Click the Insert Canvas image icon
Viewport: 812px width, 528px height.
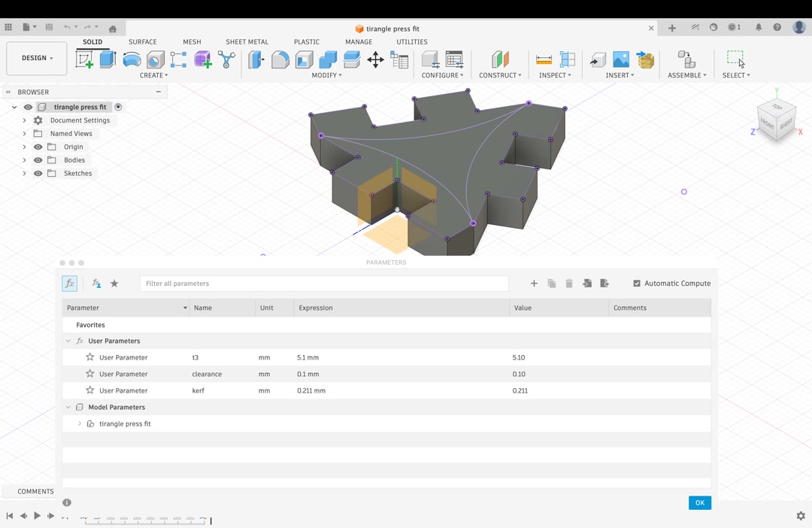621,59
